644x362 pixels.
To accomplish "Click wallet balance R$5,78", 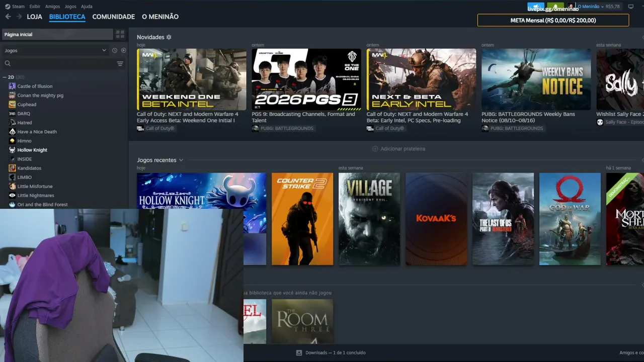I will click(x=613, y=7).
